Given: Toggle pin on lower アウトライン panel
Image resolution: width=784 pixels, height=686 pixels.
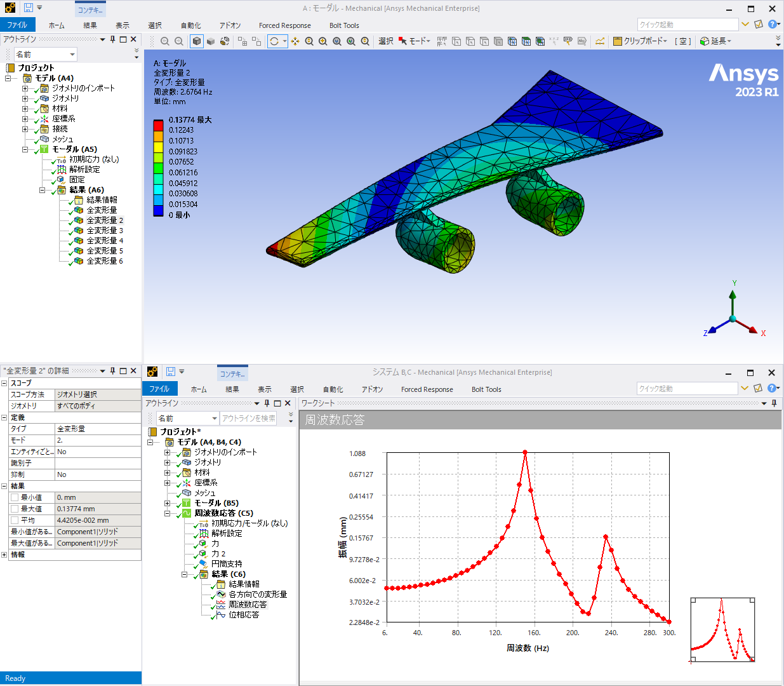Looking at the screenshot, I should (x=267, y=403).
